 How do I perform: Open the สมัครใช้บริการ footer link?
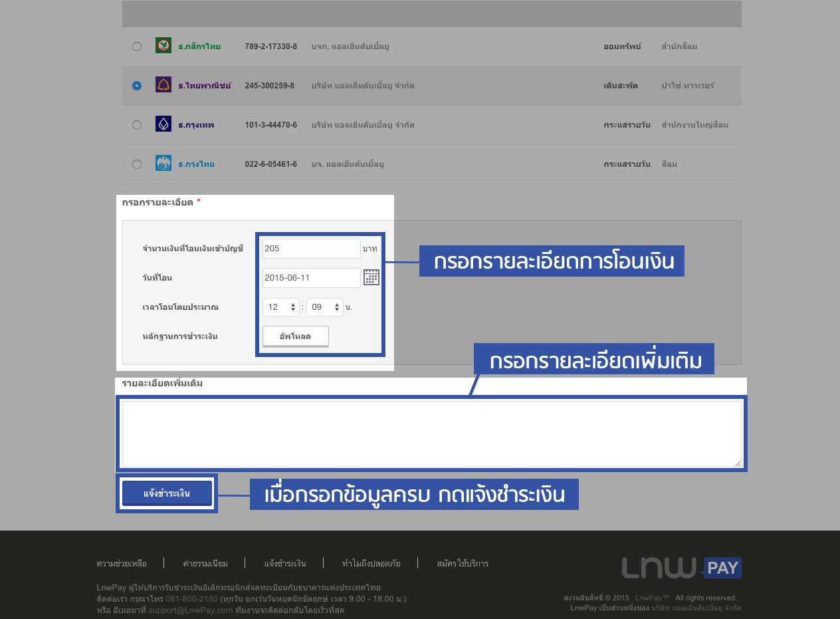[x=463, y=563]
